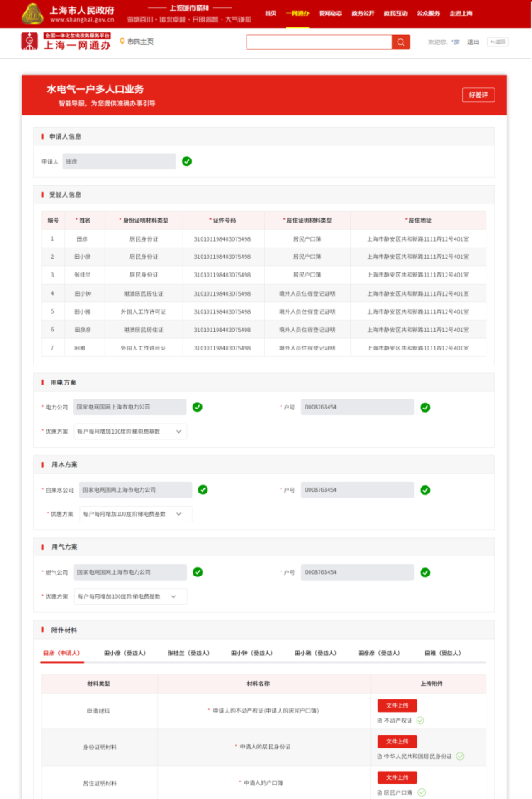Select the 田雅（受益人）attachment tab
The width and height of the screenshot is (532, 799).
coord(442,654)
